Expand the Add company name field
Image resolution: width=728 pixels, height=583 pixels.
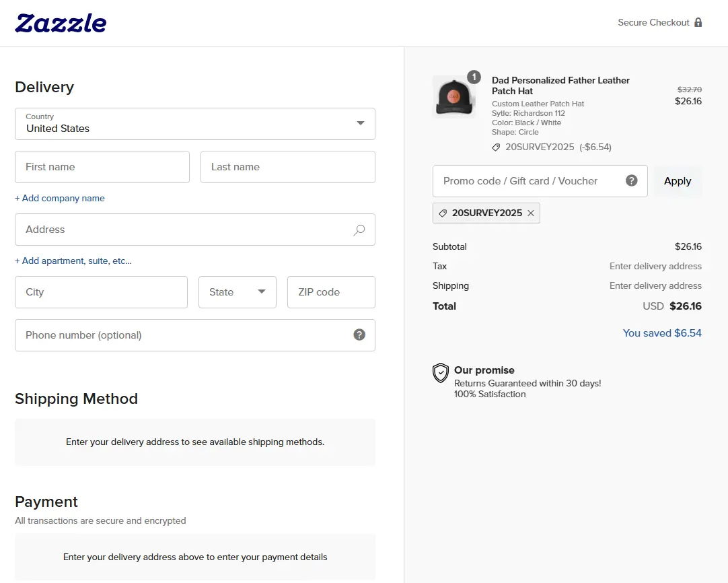(x=60, y=198)
